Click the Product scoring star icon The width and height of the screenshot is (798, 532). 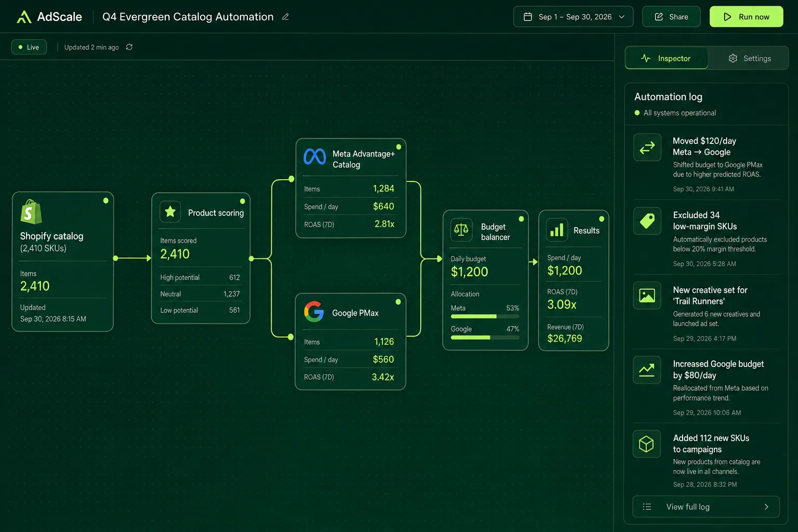click(x=170, y=212)
